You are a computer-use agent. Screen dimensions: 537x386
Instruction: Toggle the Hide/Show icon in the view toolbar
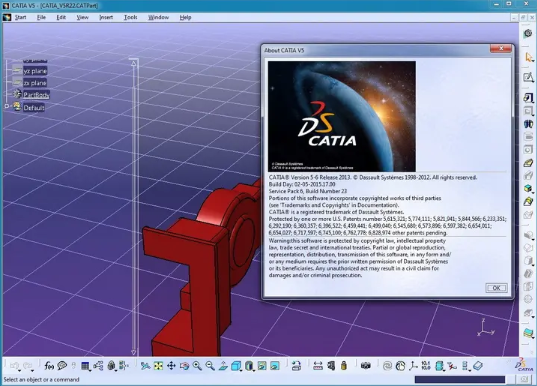pos(262,366)
